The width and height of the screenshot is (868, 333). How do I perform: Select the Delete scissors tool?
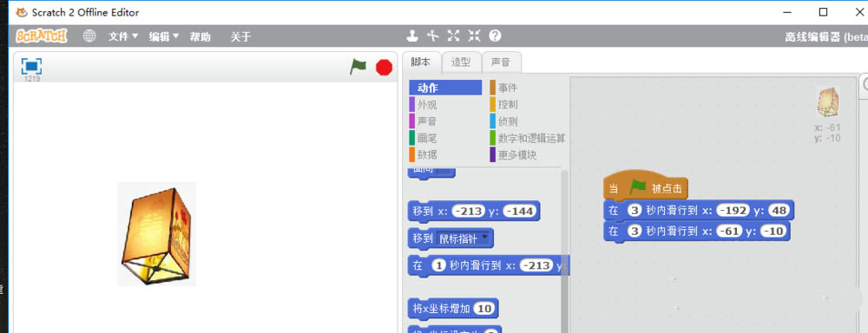pos(432,36)
